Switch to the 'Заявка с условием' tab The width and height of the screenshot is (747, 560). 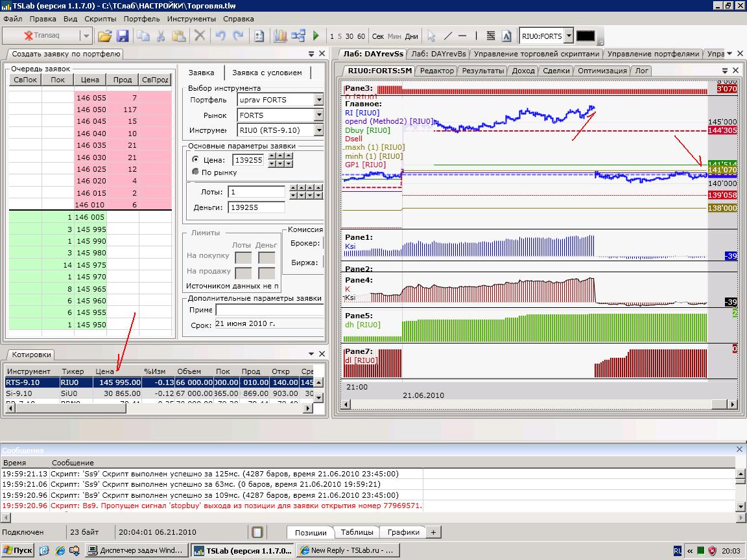click(x=267, y=73)
